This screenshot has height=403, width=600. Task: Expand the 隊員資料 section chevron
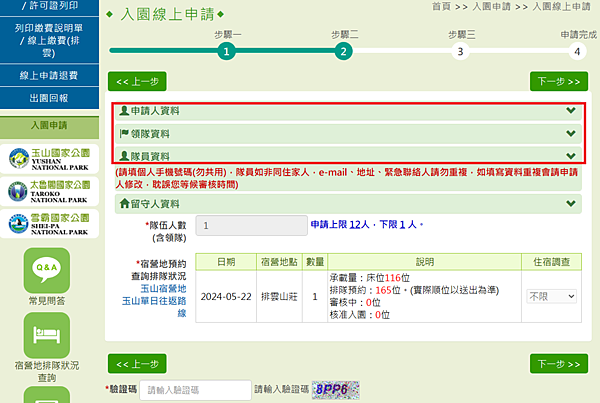571,156
